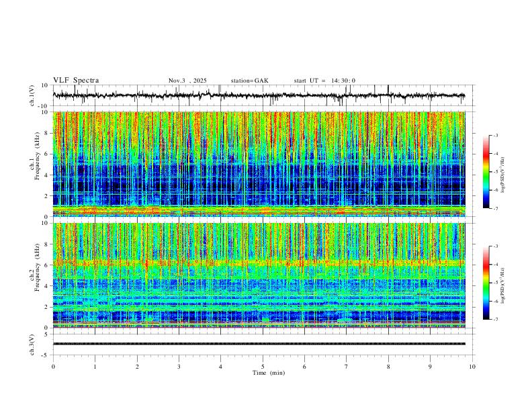Select the Nov.3 , 2025 date text

point(187,81)
